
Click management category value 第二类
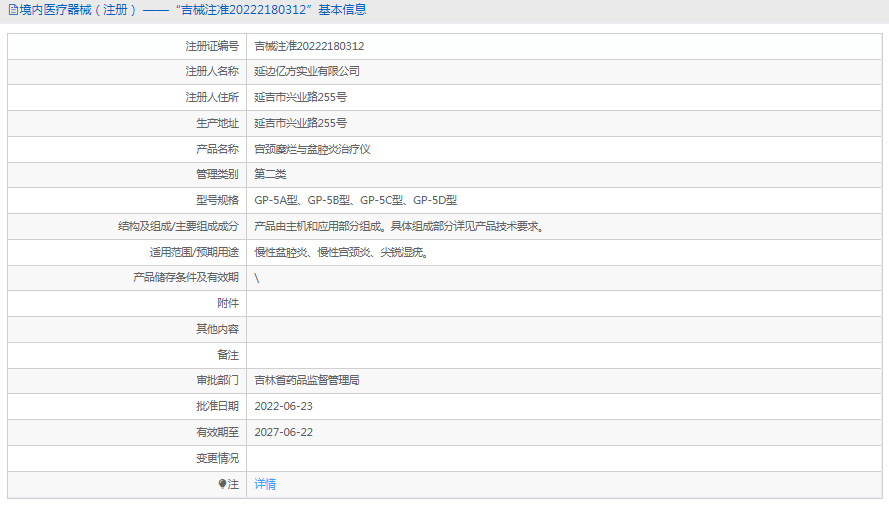pos(270,174)
